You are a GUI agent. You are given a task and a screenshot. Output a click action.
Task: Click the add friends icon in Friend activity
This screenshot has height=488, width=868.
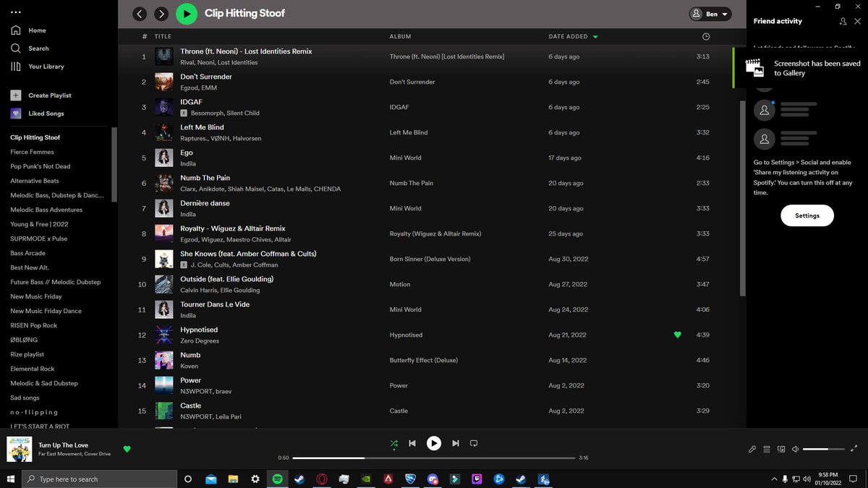point(843,22)
